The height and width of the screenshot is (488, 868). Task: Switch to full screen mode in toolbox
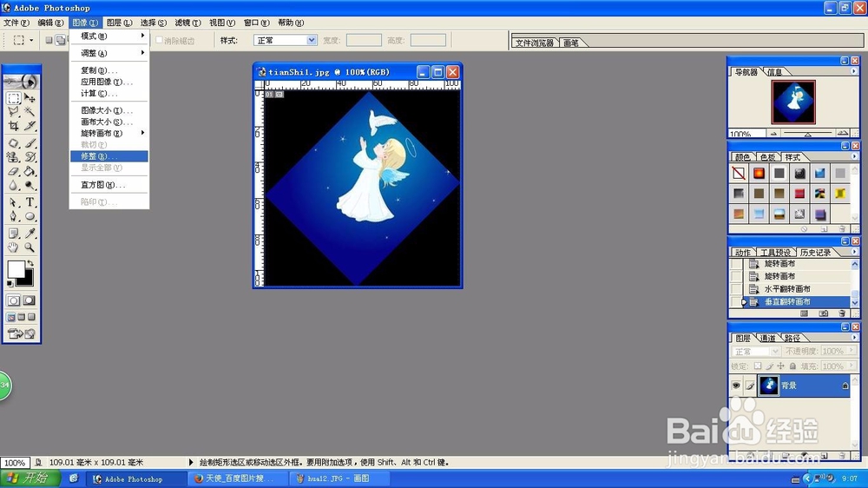coord(31,317)
